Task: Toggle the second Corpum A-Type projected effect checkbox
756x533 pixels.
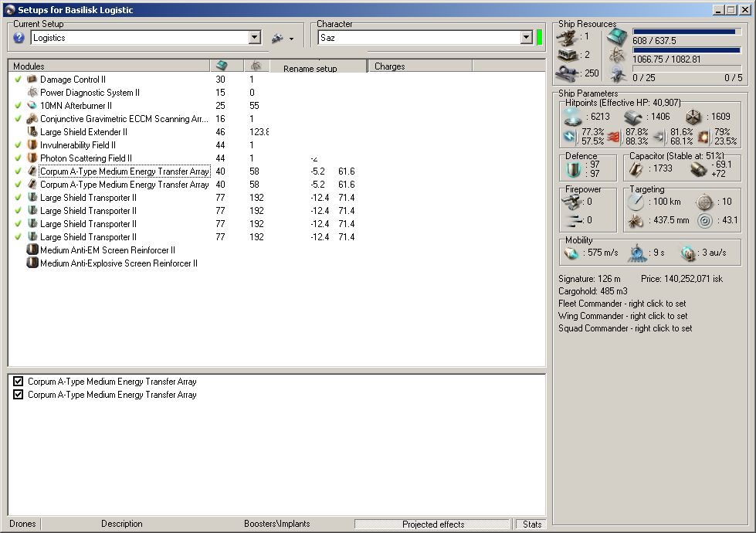Action: 19,394
